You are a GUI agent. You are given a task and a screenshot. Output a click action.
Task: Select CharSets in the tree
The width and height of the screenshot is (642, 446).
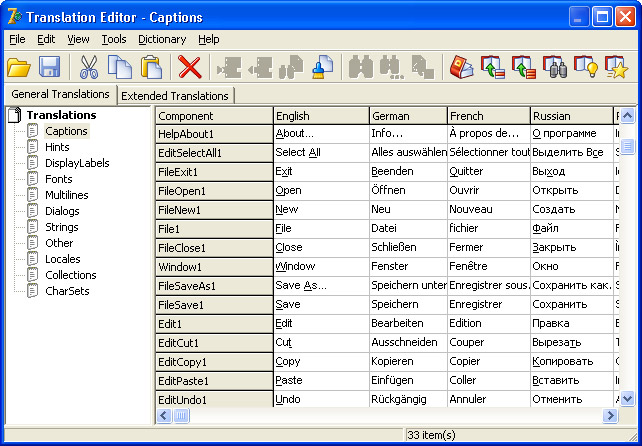[67, 291]
